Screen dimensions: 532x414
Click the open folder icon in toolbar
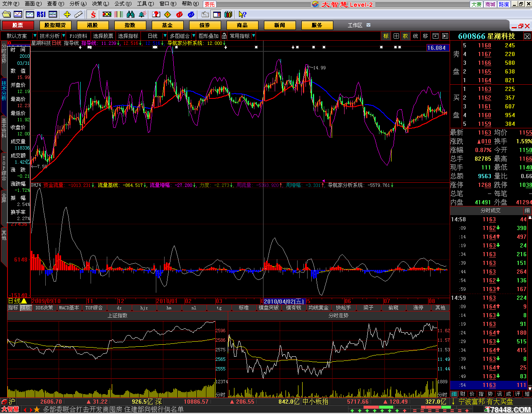pos(6,15)
